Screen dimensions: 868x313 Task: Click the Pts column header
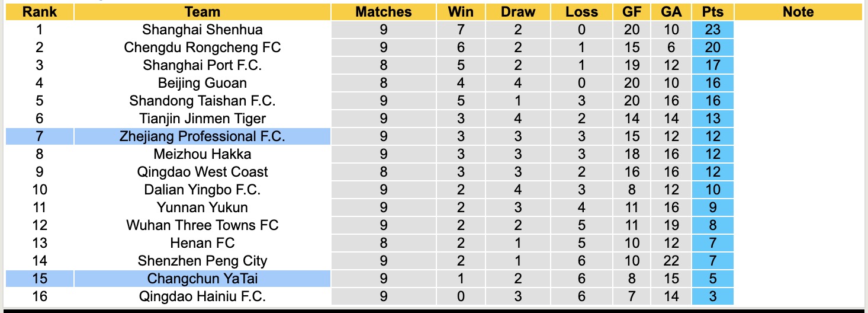tap(713, 12)
